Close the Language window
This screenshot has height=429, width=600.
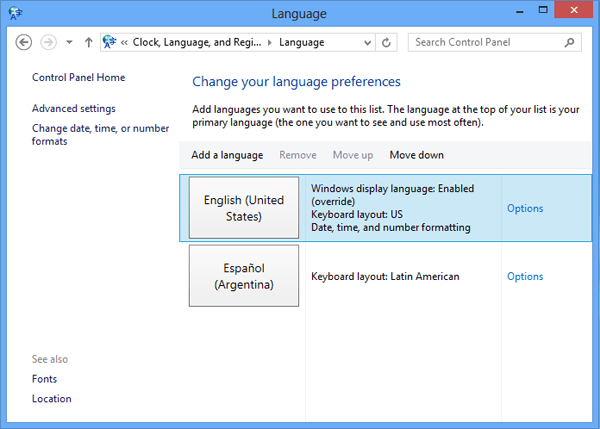point(573,10)
